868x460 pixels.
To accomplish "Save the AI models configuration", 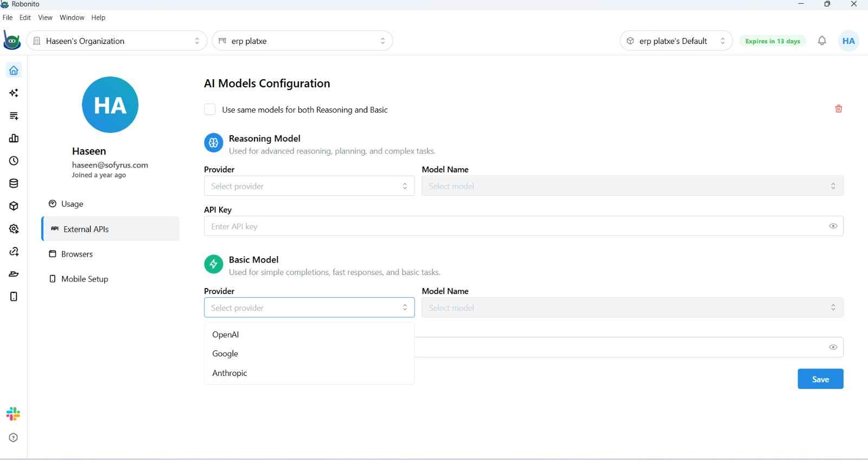I will [820, 379].
